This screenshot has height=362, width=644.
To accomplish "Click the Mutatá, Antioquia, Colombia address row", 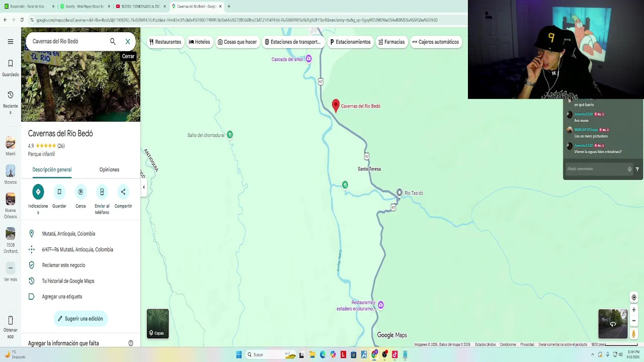I will pos(80,234).
